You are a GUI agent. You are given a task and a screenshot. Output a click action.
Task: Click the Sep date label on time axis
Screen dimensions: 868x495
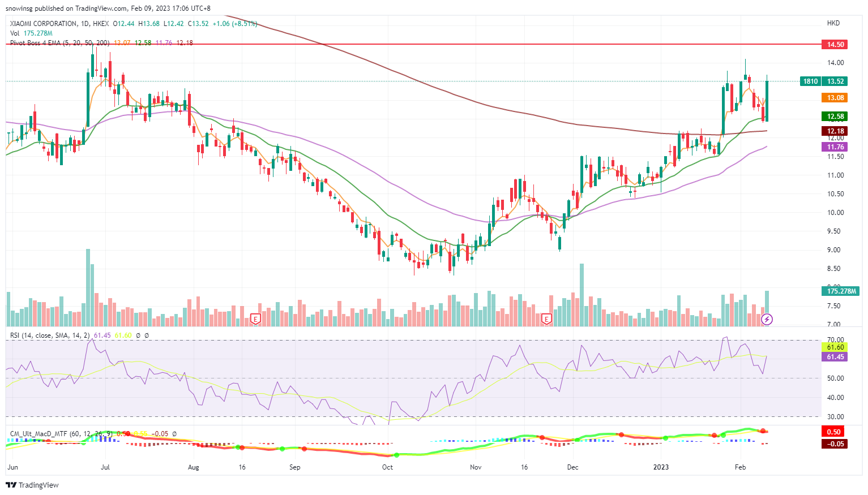tap(294, 467)
